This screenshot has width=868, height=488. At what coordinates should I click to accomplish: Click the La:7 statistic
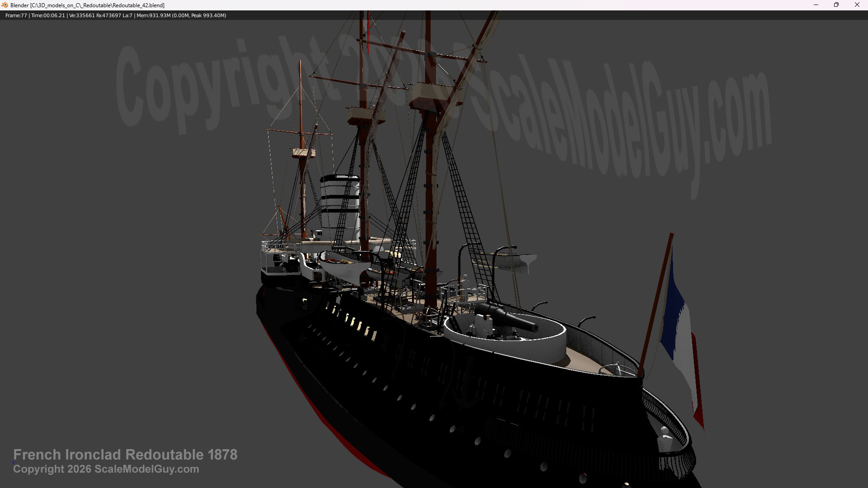point(128,15)
